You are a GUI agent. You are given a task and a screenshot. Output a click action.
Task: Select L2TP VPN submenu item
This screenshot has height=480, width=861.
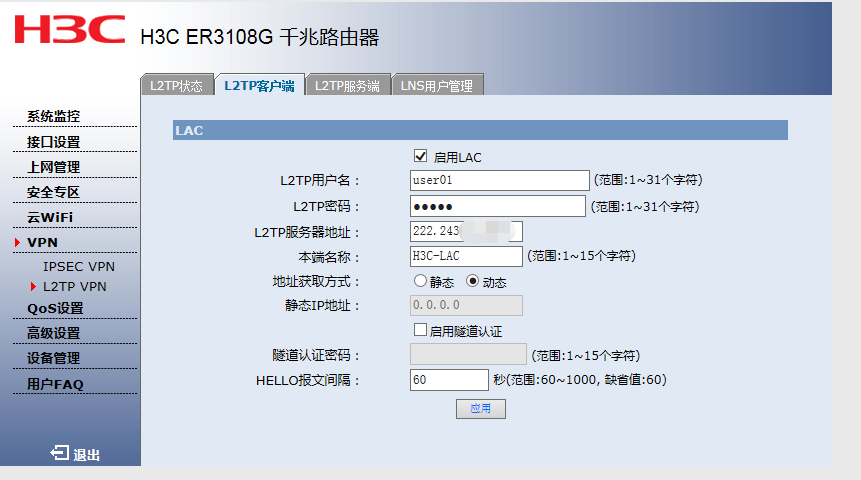(75, 286)
